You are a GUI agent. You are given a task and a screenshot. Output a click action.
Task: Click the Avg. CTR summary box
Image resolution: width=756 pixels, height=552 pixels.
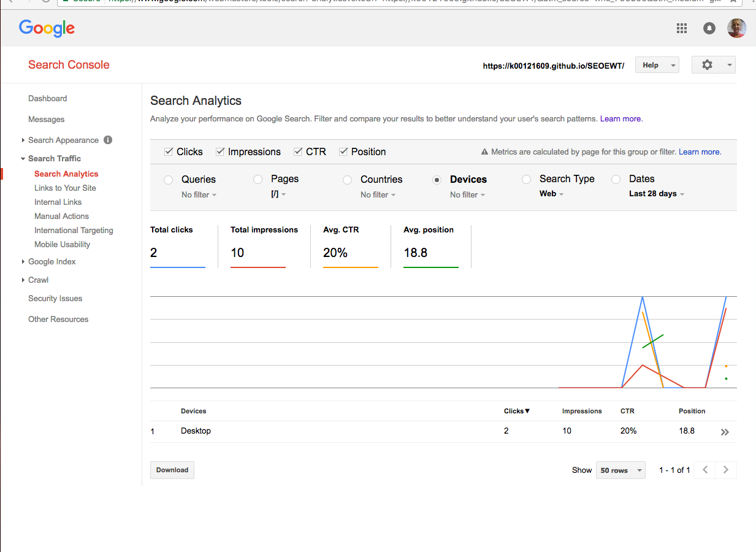pos(351,246)
